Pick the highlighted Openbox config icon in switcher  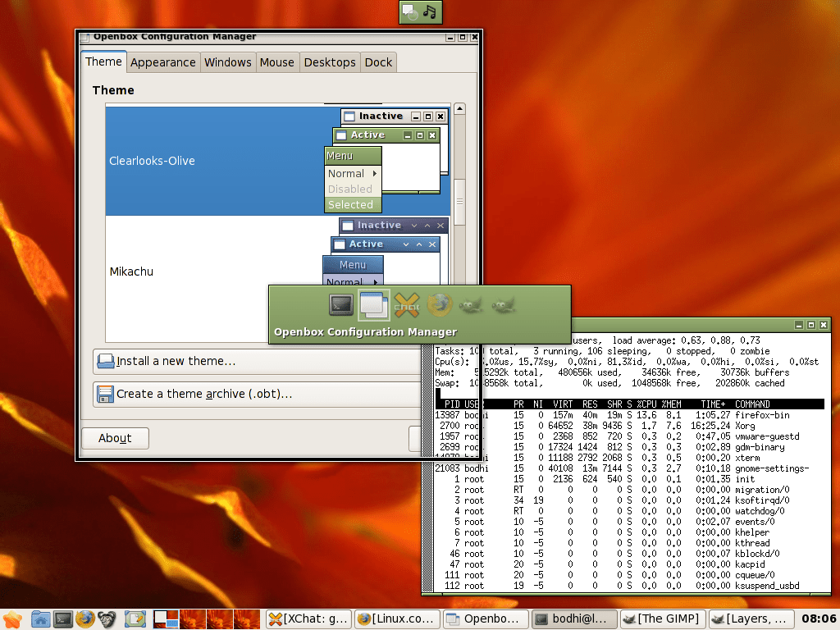(373, 305)
